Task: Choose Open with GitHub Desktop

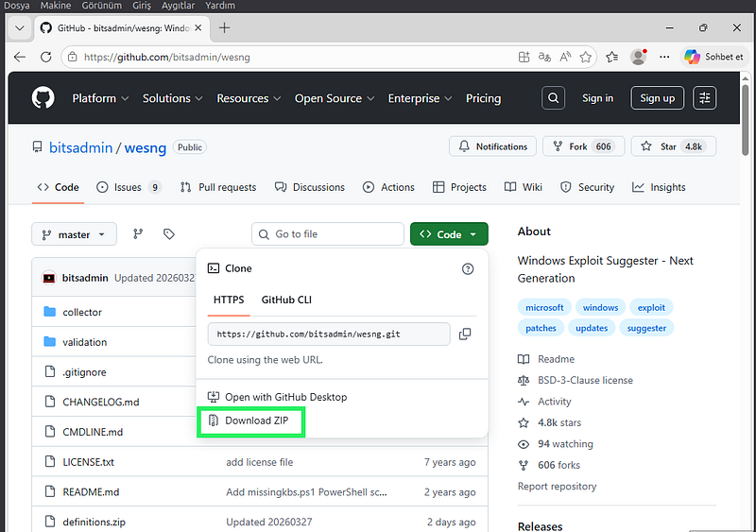Action: [x=277, y=397]
